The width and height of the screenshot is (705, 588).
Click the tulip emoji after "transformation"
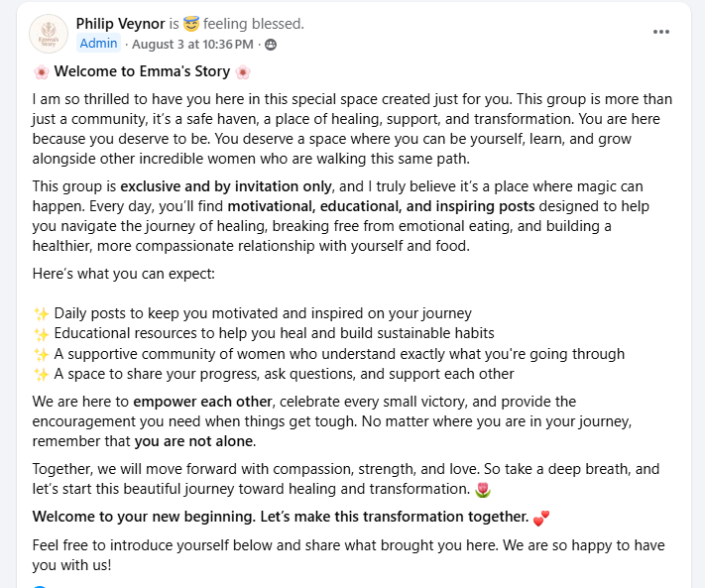pyautogui.click(x=483, y=490)
